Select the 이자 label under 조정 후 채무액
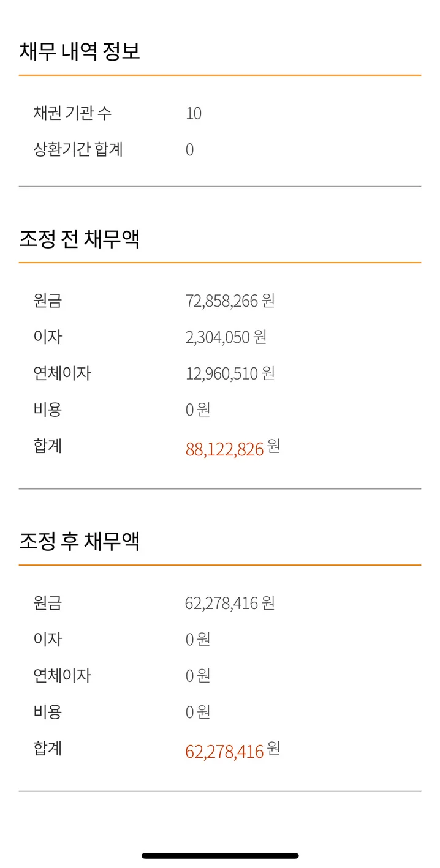This screenshot has height=868, width=440. tap(48, 639)
